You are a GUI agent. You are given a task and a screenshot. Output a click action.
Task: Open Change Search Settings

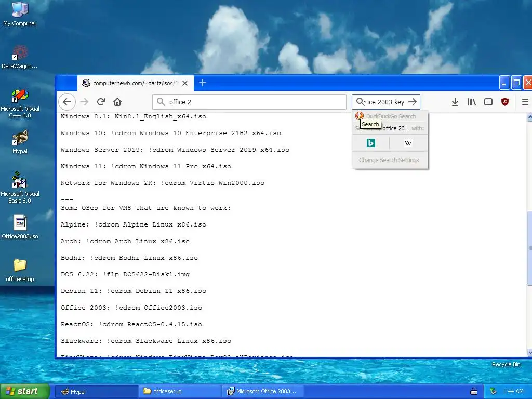click(x=389, y=160)
